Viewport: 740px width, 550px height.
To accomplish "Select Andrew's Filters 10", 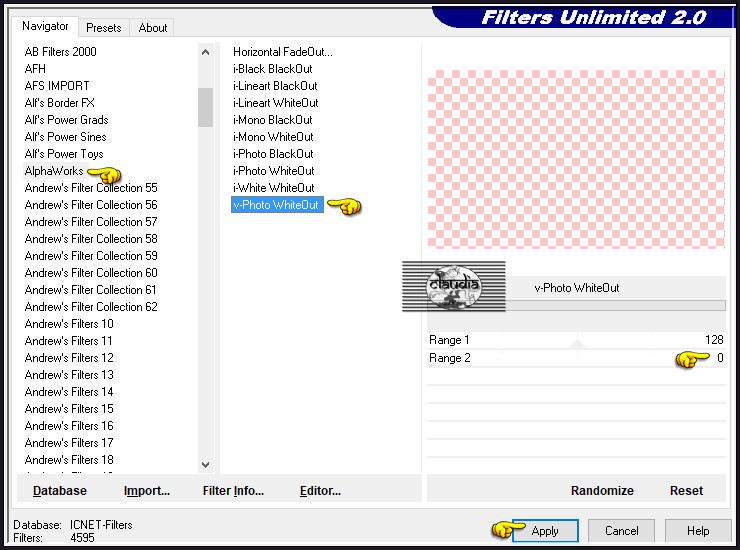I will pos(69,324).
